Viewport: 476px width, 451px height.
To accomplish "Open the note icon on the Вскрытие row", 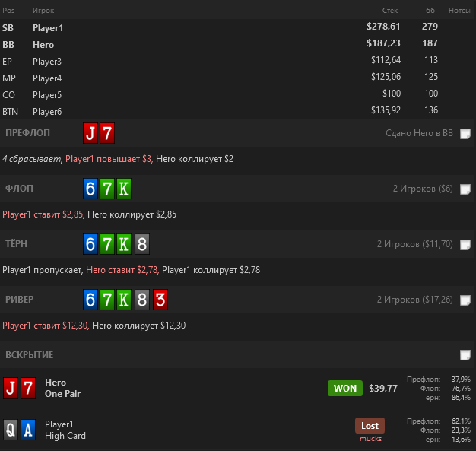I will 465,355.
